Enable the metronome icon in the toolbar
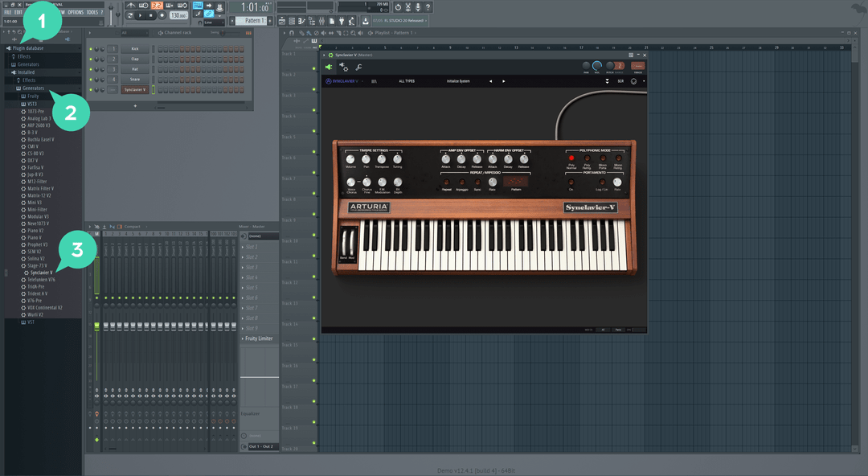868x476 pixels. click(218, 6)
